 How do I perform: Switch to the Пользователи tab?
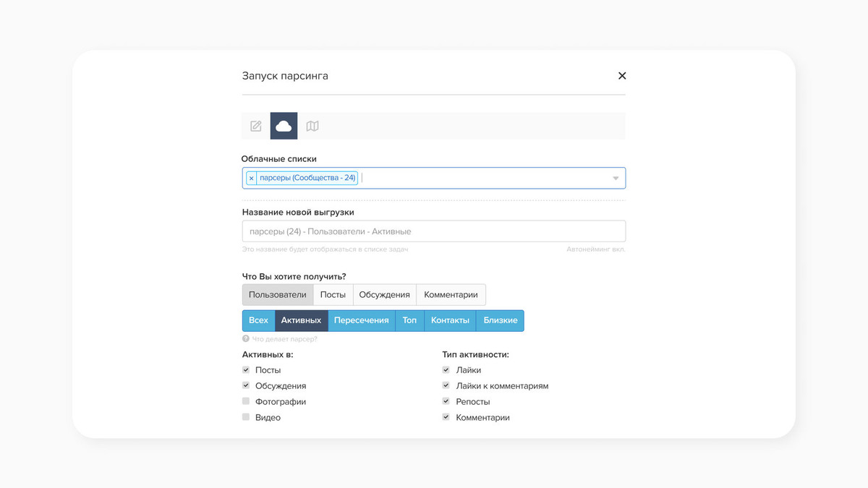278,294
